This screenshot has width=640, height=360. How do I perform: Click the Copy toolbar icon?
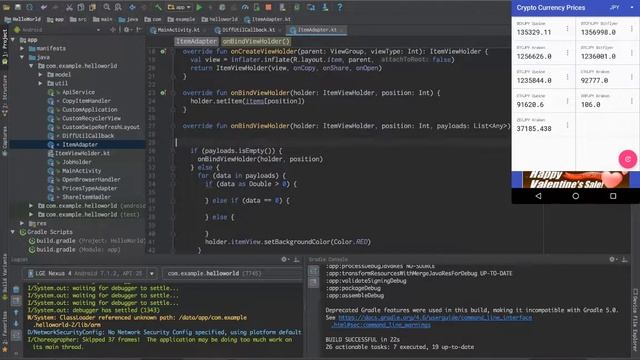[81, 7]
